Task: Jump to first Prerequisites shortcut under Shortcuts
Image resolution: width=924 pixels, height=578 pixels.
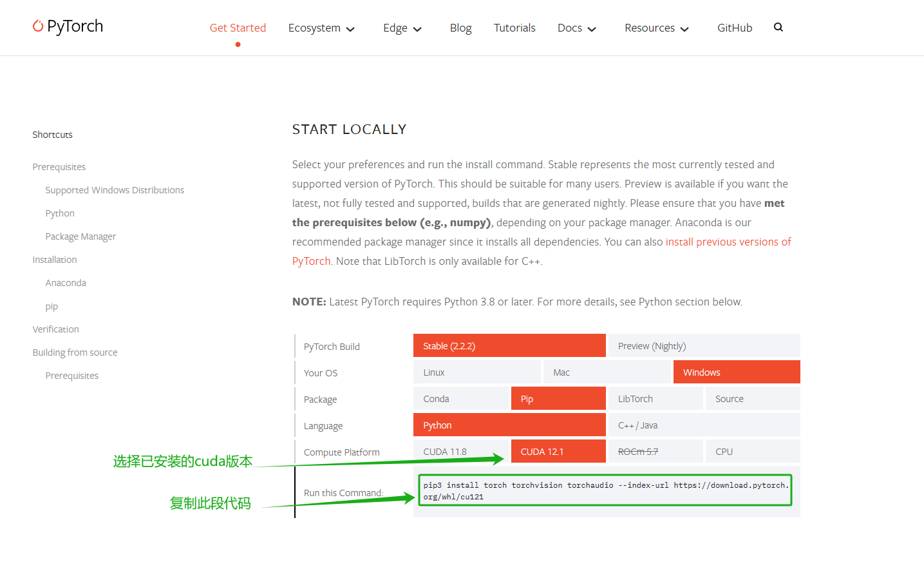Action: coord(59,167)
